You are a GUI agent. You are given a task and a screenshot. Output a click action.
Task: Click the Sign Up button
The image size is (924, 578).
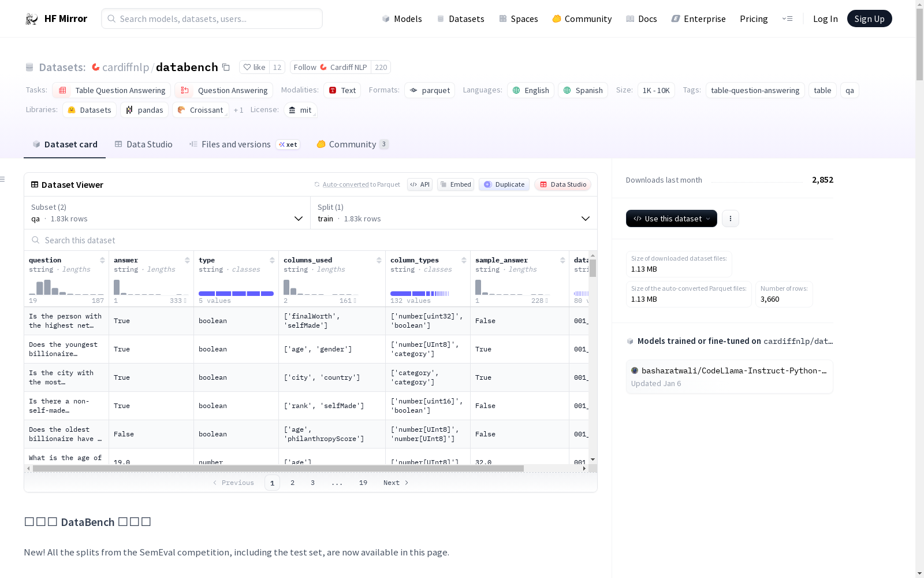pos(870,19)
